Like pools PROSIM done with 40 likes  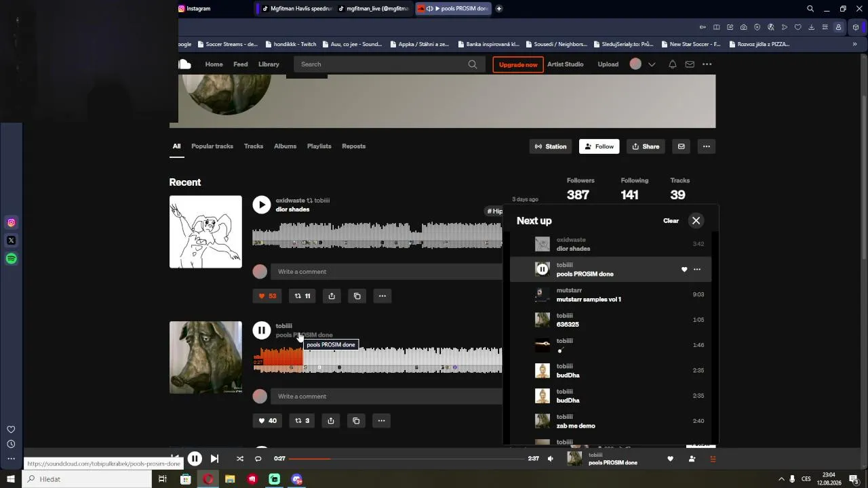[267, 421]
